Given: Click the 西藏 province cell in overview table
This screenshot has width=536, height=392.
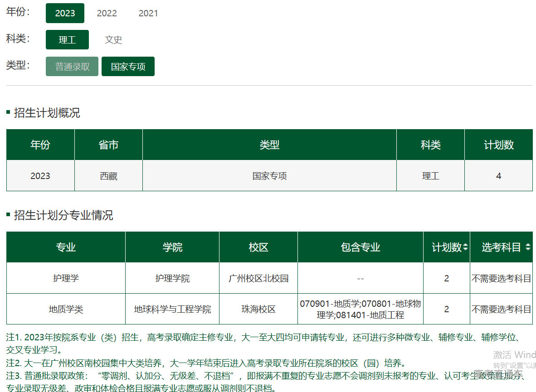Looking at the screenshot, I should (108, 176).
